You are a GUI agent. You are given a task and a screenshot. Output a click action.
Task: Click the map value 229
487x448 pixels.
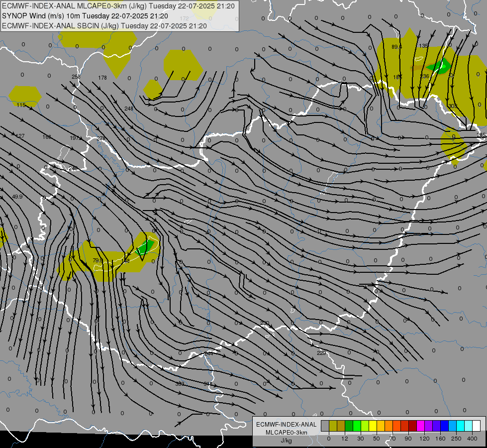point(321,353)
